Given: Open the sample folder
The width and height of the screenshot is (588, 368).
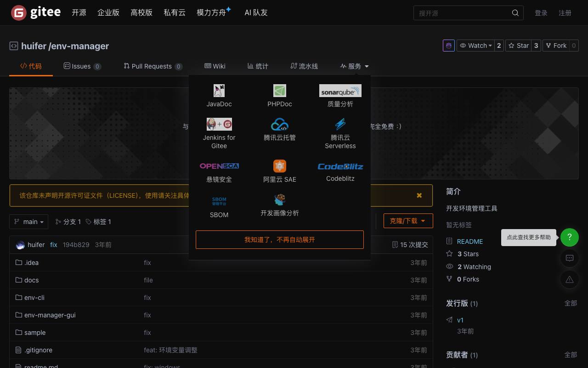Looking at the screenshot, I should [35, 333].
